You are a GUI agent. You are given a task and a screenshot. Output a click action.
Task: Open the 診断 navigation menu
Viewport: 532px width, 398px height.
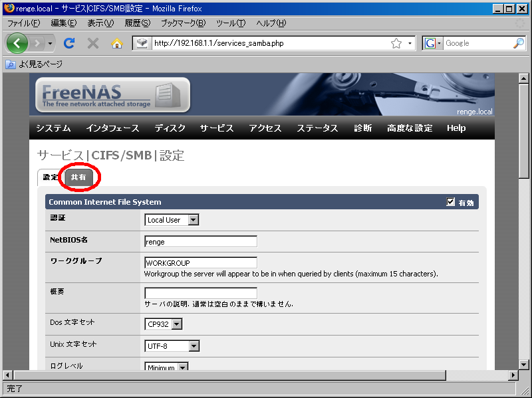tap(362, 128)
